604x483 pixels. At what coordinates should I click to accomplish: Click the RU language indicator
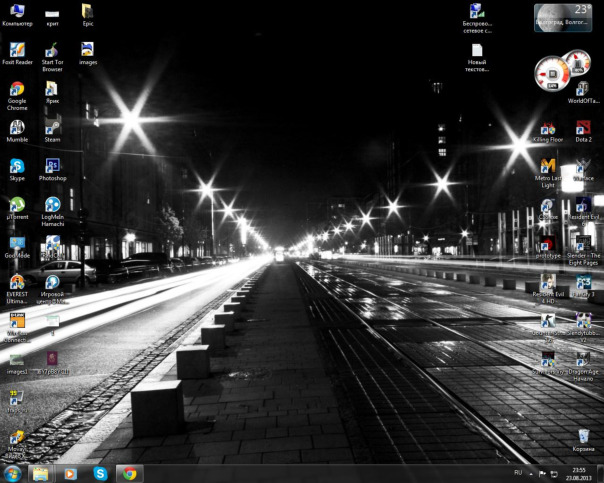518,471
